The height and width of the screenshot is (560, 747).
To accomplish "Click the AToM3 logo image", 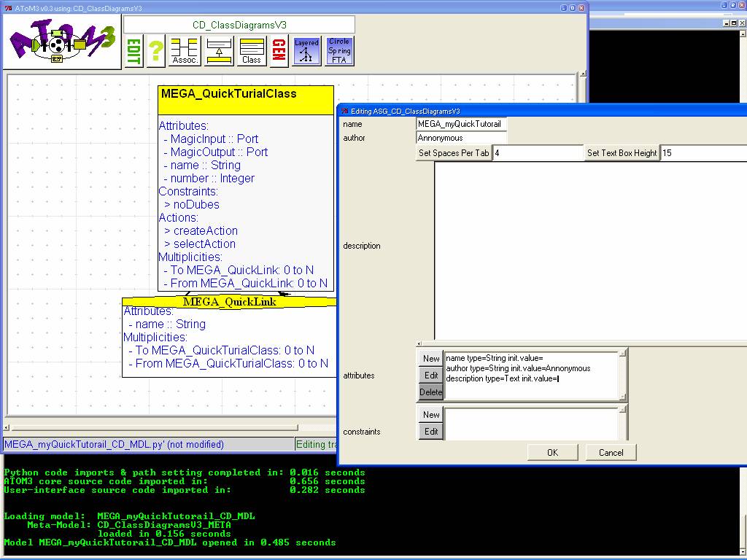I will click(x=62, y=42).
